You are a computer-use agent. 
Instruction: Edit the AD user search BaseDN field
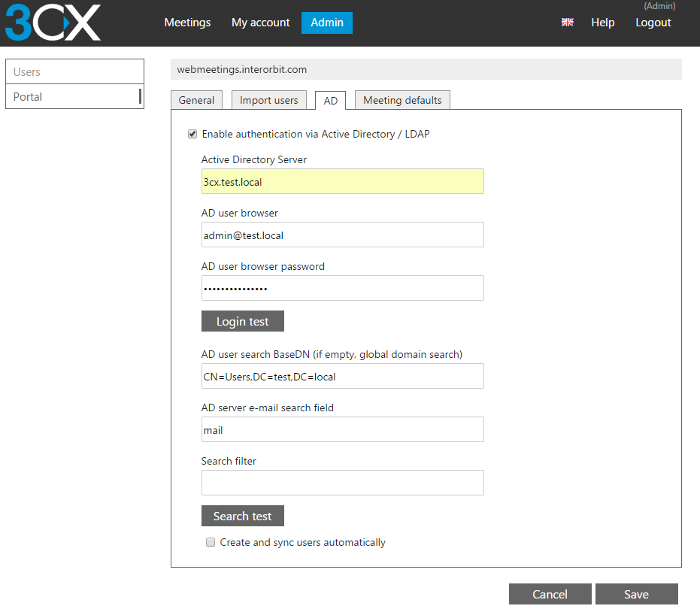click(342, 376)
